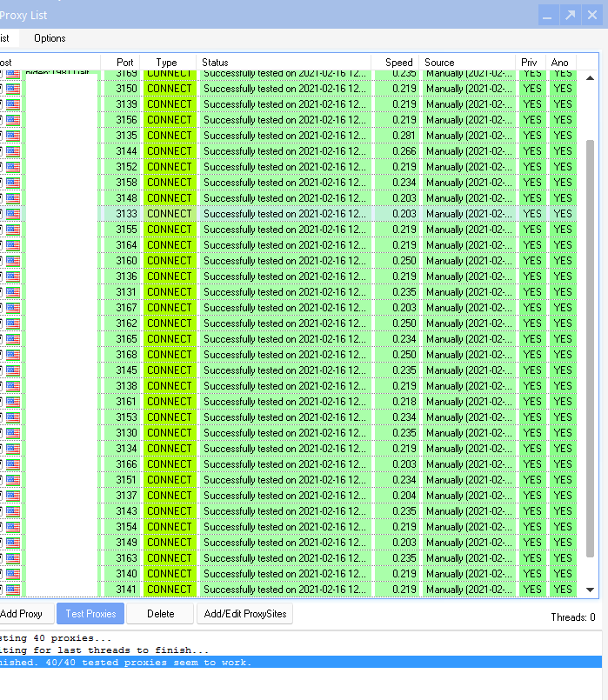Click source Manually in port 3163 row
The image size is (608, 700).
[469, 558]
